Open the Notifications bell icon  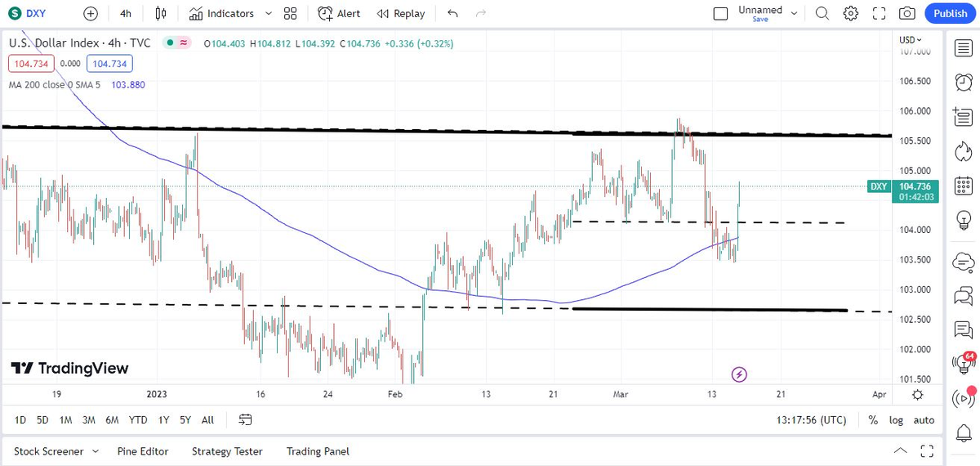pos(964,432)
